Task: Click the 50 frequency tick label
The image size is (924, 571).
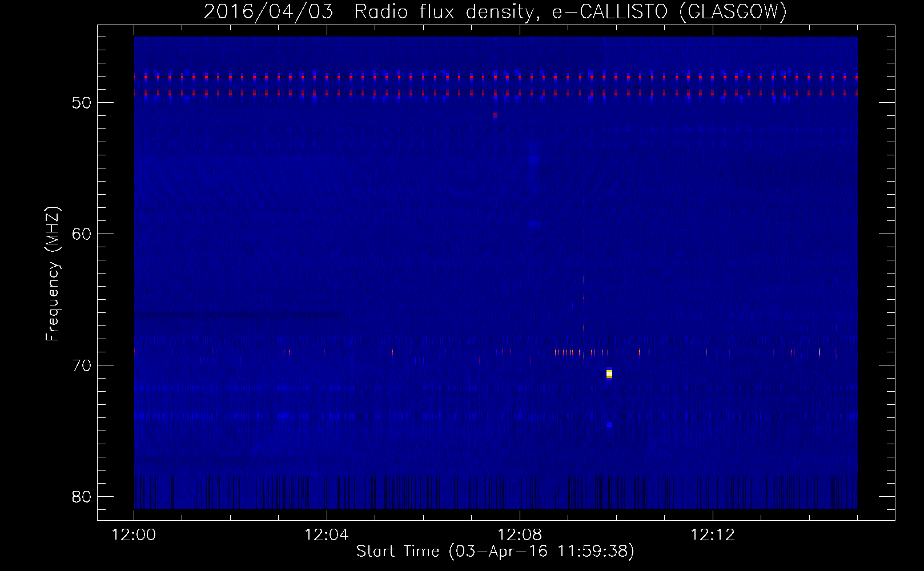Action: (x=82, y=103)
